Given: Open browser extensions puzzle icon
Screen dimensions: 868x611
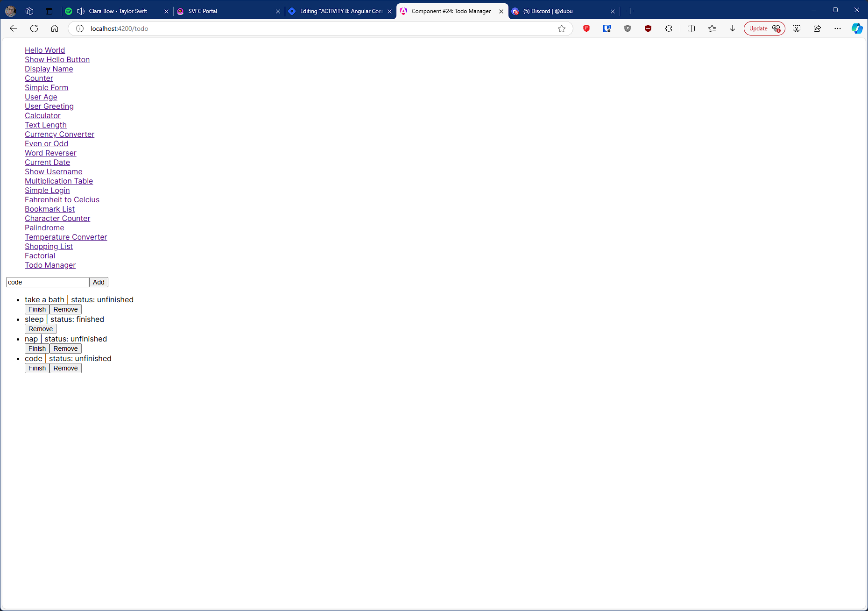Looking at the screenshot, I should point(669,28).
